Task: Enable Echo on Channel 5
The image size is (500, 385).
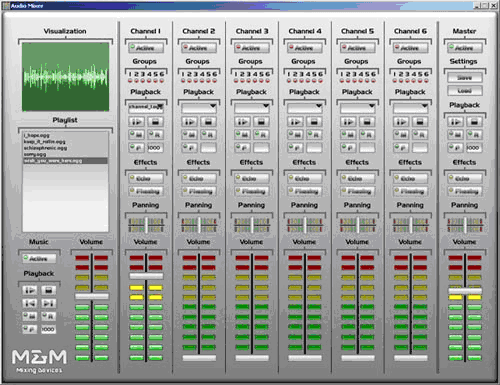Action: coord(358,179)
